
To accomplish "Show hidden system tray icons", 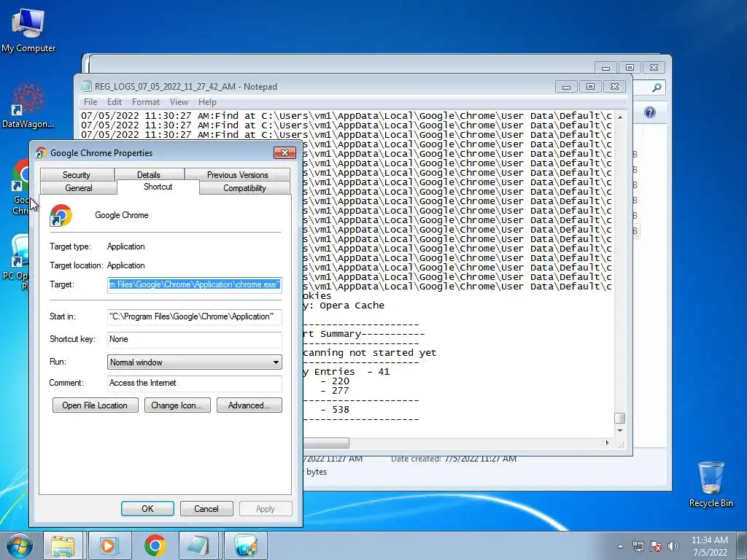I will [x=620, y=546].
